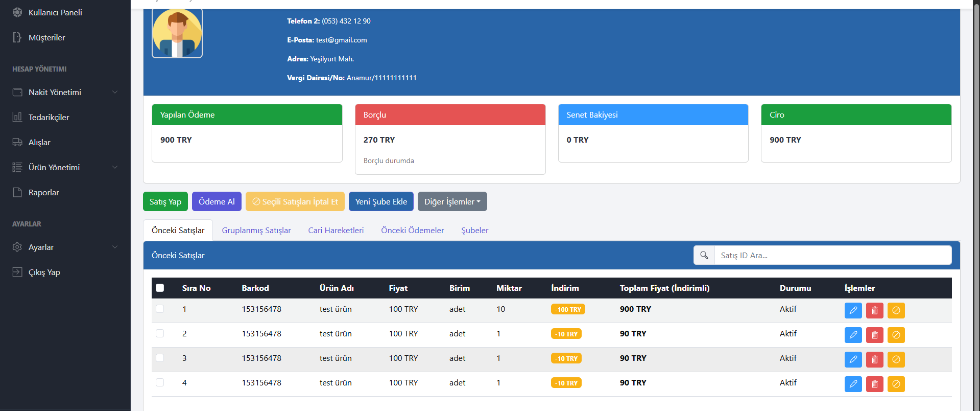Click the Yeni Şube Ekle button
980x411 pixels.
click(x=381, y=201)
